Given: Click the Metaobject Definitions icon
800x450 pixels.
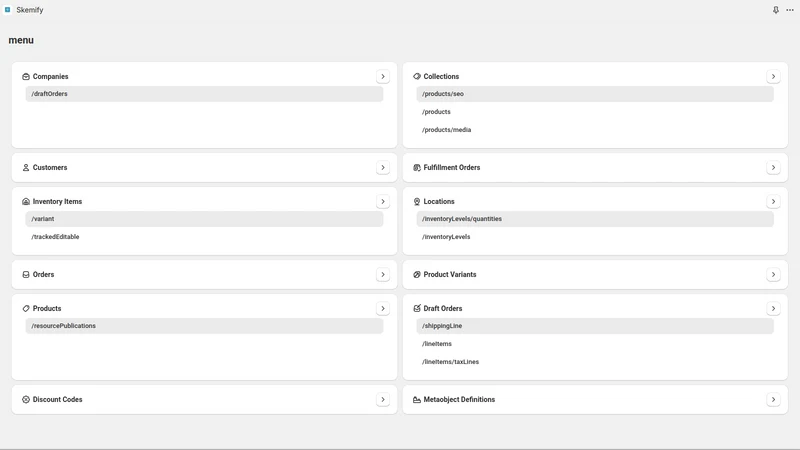Looking at the screenshot, I should [x=417, y=399].
